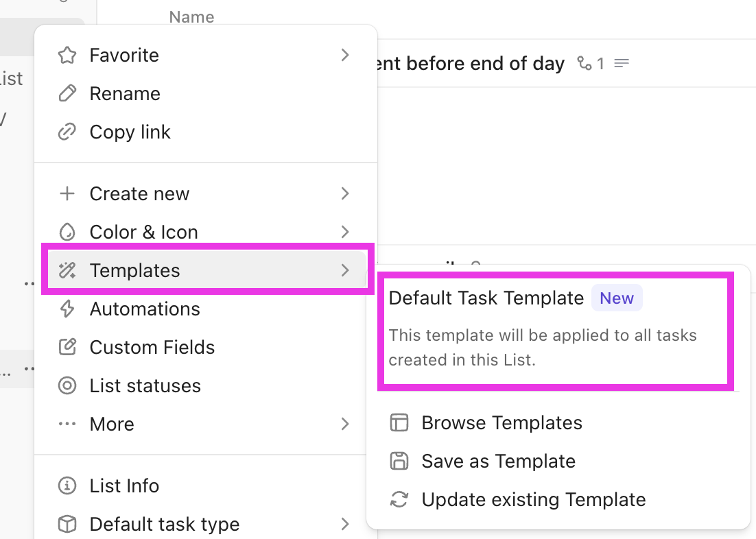Screen dimensions: 756x539
Task: Click the Rename pencil icon
Action: tap(67, 94)
